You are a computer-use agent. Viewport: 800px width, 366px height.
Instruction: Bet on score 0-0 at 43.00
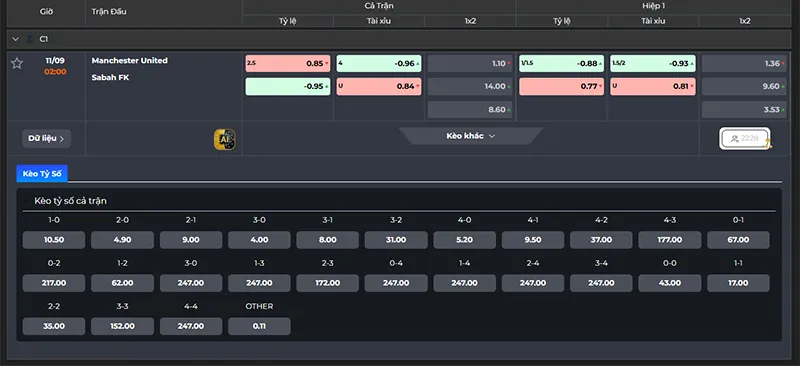[669, 283]
